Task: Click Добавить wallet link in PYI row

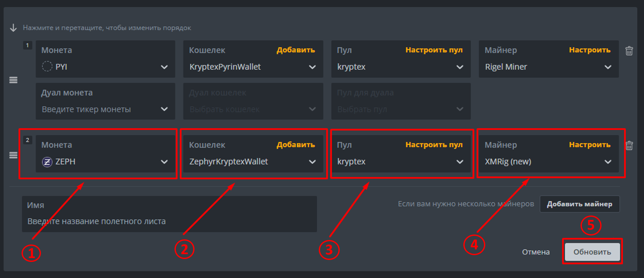Action: (296, 50)
